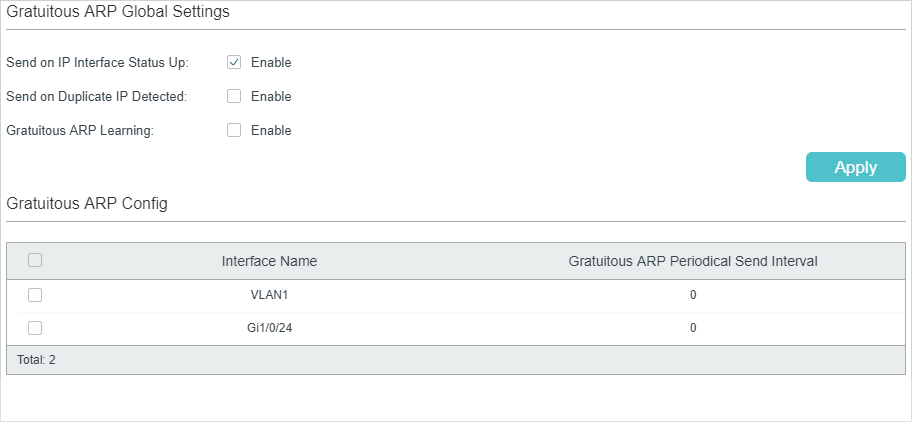The width and height of the screenshot is (912, 422).
Task: Click the VLAN1 interface name cell
Action: (269, 295)
